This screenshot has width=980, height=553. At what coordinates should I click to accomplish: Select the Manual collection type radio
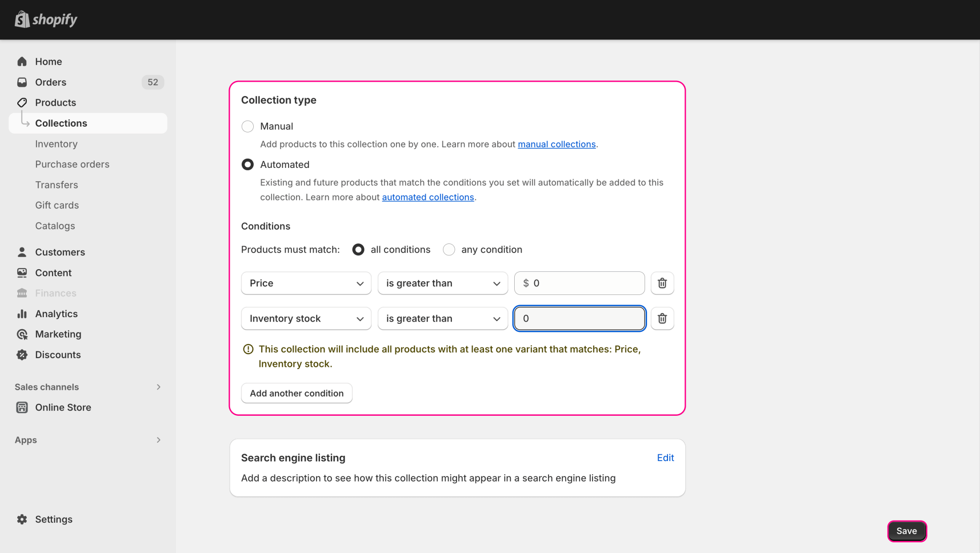coord(248,127)
